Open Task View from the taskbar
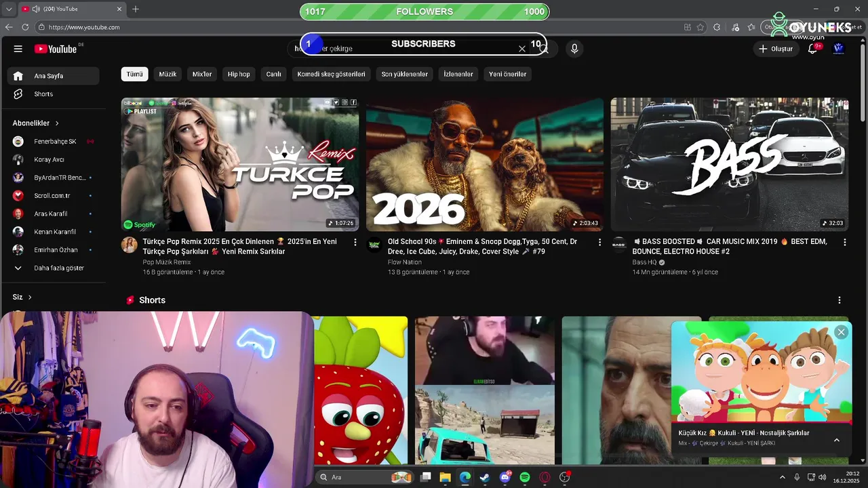The height and width of the screenshot is (488, 868). point(425,477)
